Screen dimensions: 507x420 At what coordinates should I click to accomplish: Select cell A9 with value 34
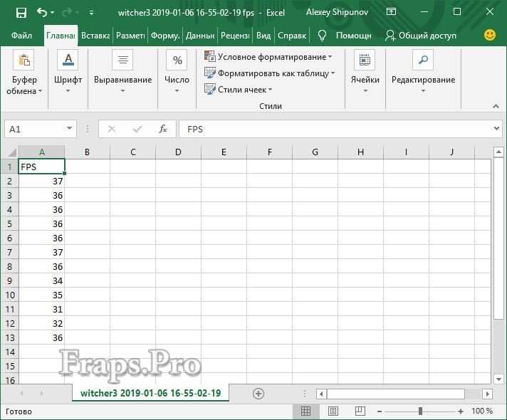[x=42, y=280]
